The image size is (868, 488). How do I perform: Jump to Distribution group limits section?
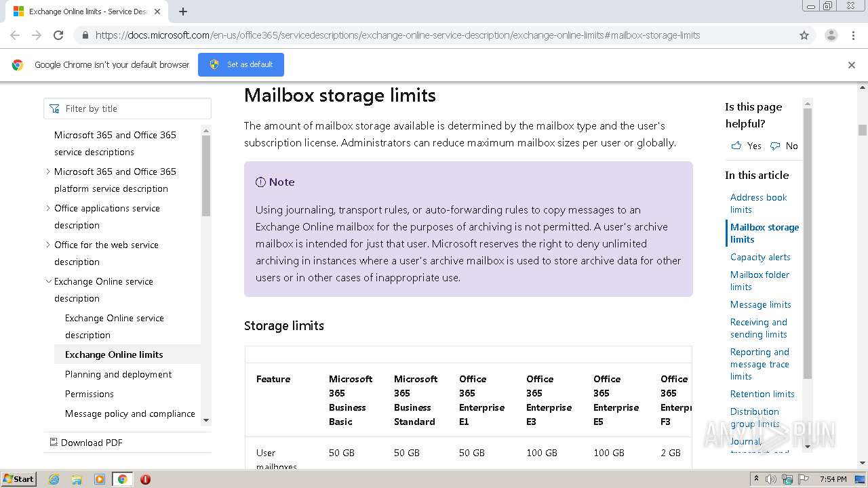click(x=755, y=418)
